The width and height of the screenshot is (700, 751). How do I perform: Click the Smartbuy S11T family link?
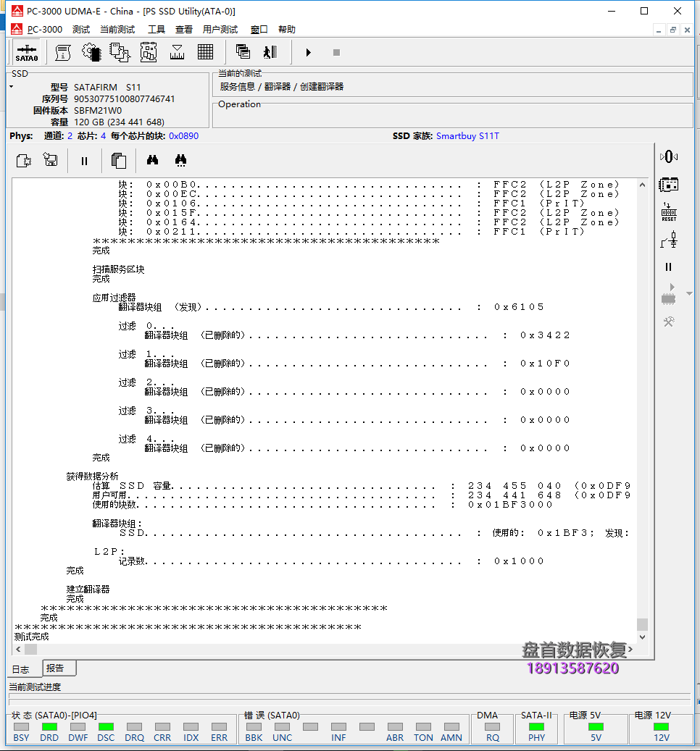(x=467, y=136)
